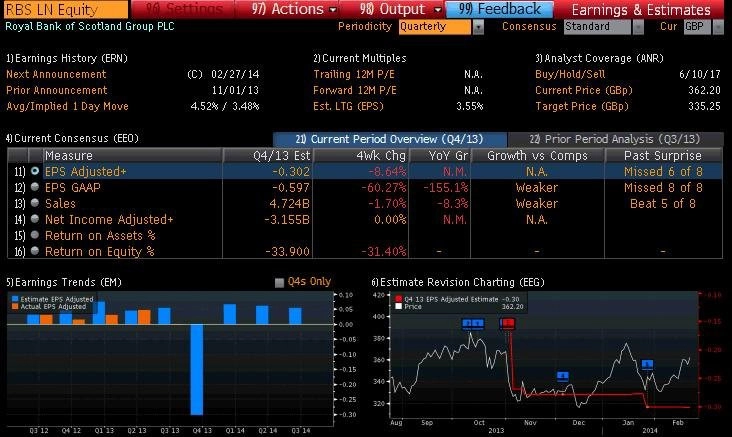Image resolution: width=732 pixels, height=437 pixels.
Task: Open the Cur GBP currency dropdown
Action: [697, 27]
